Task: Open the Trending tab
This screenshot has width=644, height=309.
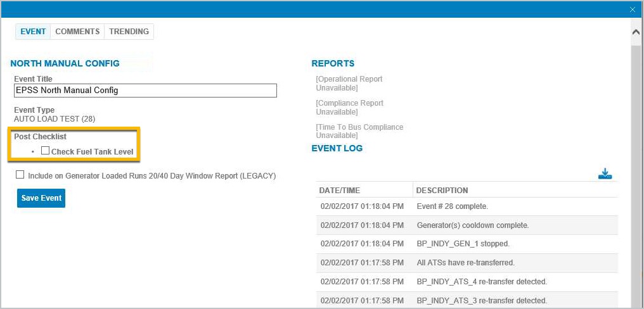Action: tap(129, 32)
